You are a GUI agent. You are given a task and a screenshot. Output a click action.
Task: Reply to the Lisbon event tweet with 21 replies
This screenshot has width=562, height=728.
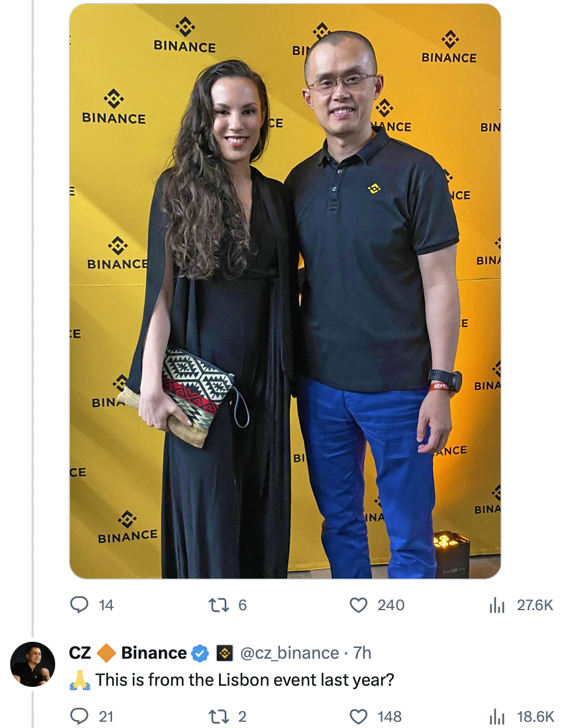coord(79,716)
